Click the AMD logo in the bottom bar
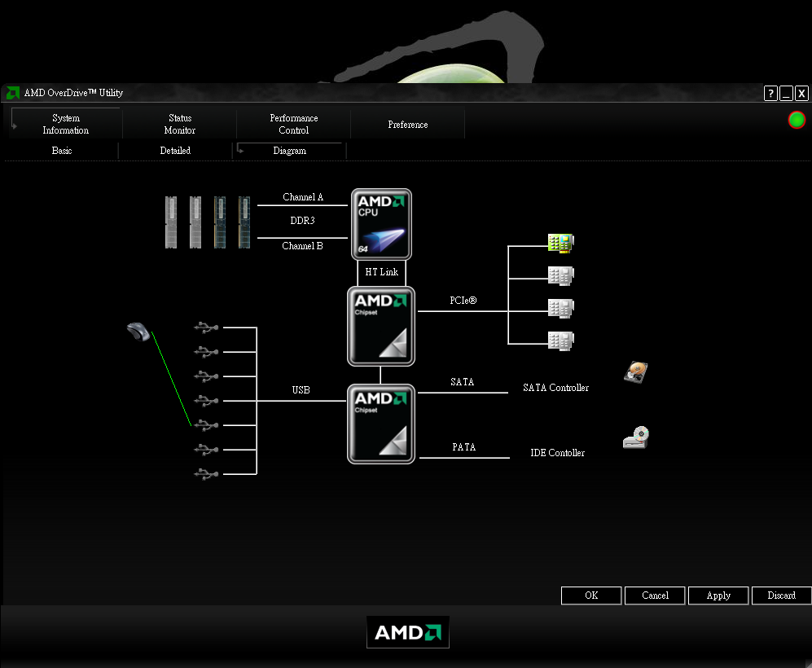This screenshot has height=668, width=812. coord(407,632)
